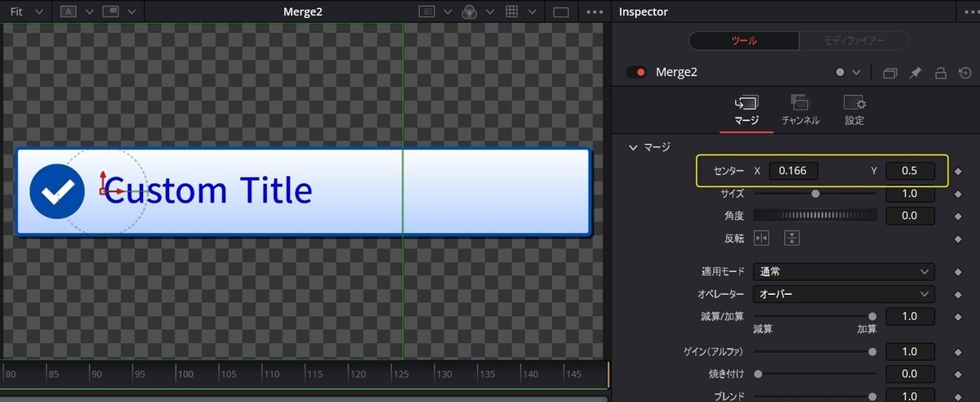
Task: Click the single viewer rectangle icon
Action: coord(560,11)
